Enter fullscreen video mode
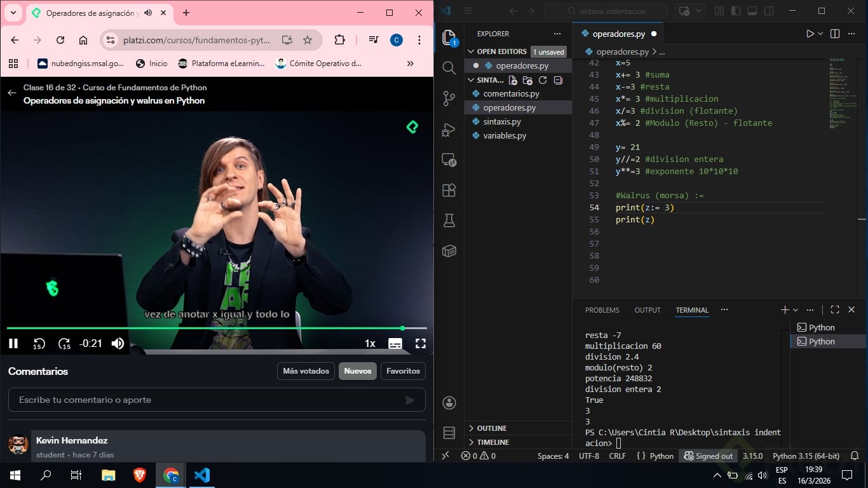The width and height of the screenshot is (868, 488). tap(421, 344)
